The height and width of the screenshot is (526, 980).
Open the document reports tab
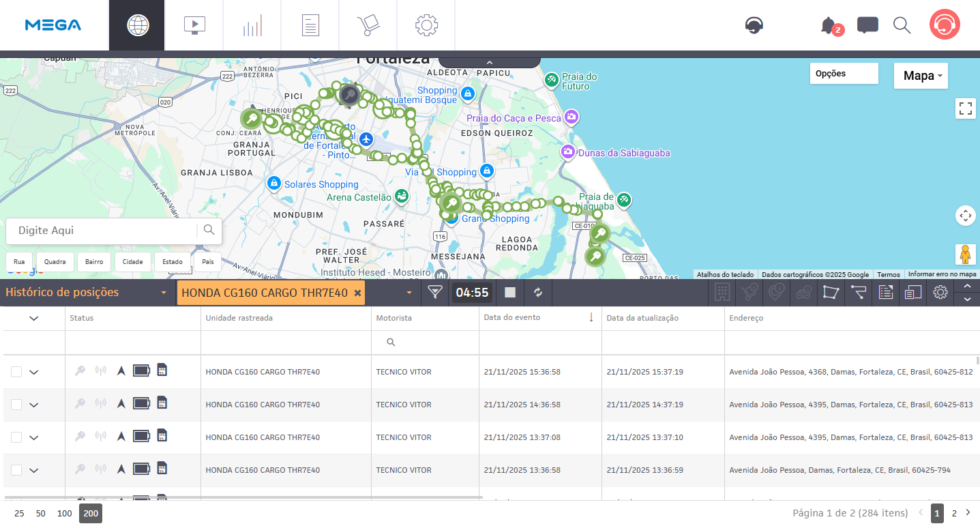click(310, 25)
